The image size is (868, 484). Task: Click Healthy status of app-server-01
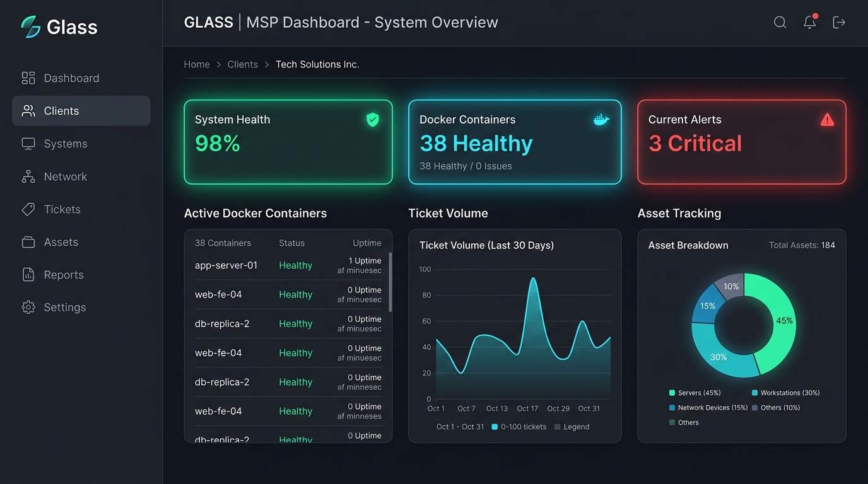click(296, 265)
